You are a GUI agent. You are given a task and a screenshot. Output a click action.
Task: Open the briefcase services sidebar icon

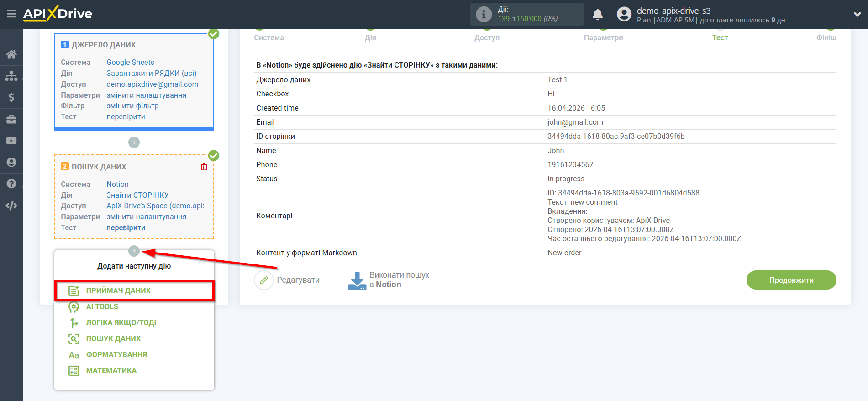click(11, 119)
